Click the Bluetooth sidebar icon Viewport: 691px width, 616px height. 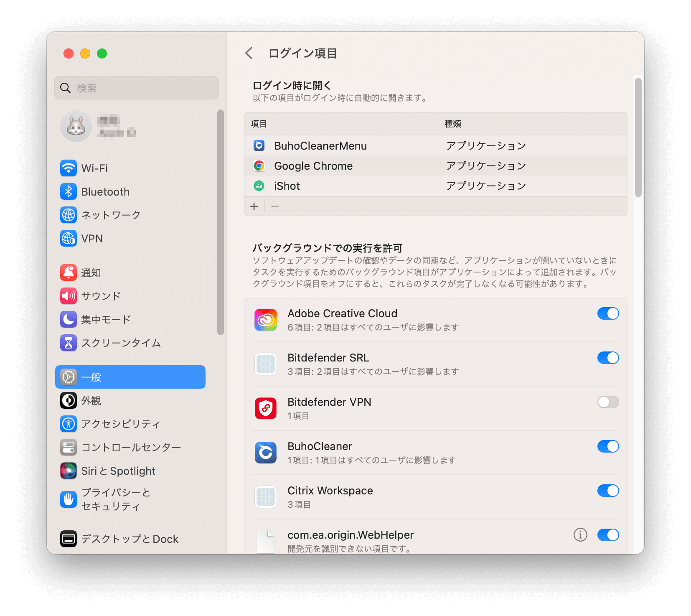pos(69,191)
